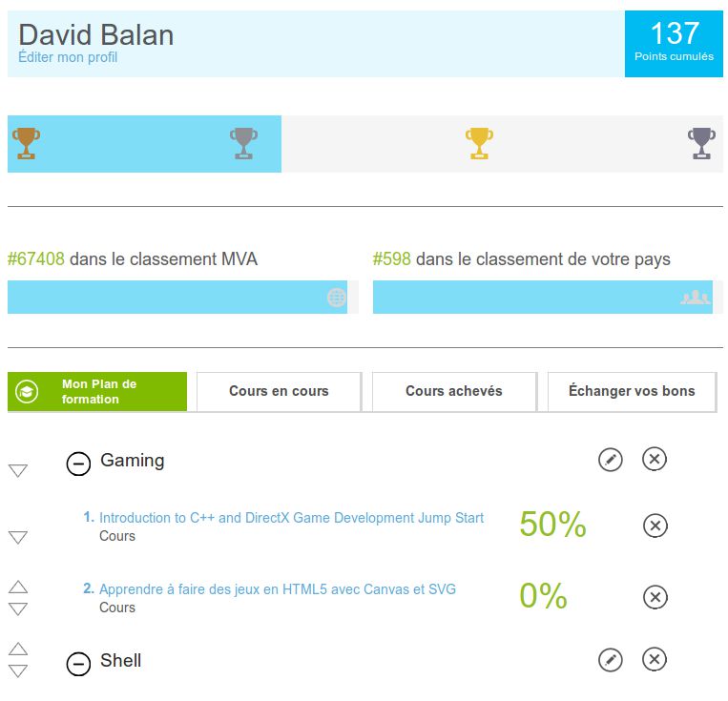Remove the HTML5 Canvas SVG course

pyautogui.click(x=655, y=597)
